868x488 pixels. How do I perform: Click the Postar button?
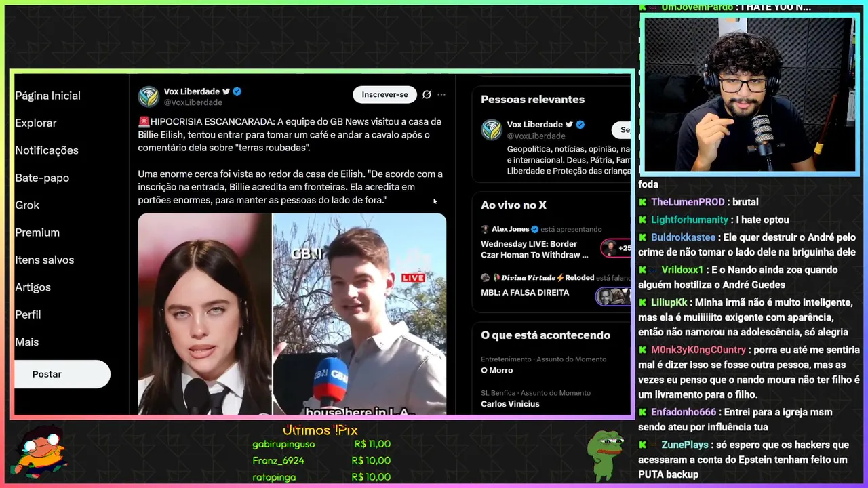62,374
